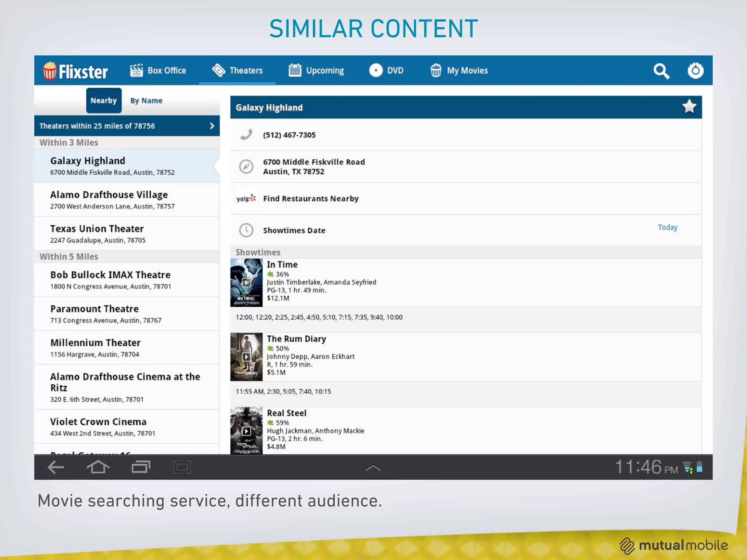Screen dimensions: 747x560
Task: Click the Within 5 Miles header
Action: (69, 257)
